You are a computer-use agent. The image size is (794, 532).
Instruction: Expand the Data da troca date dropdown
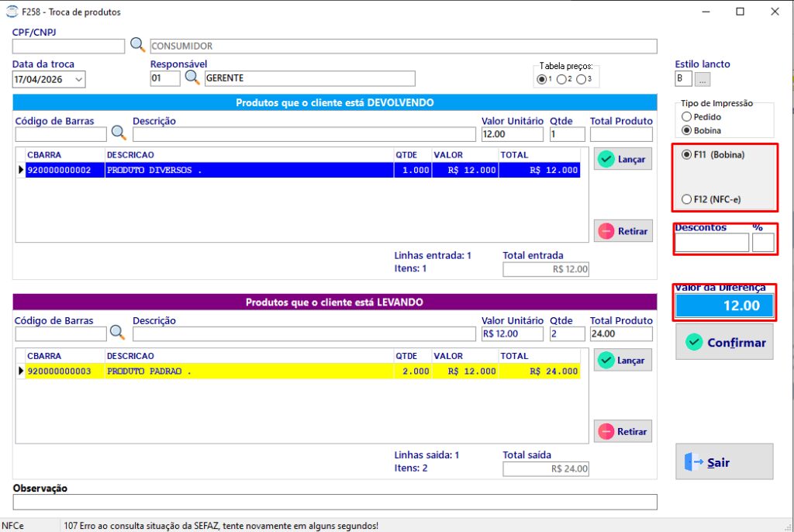coord(78,80)
